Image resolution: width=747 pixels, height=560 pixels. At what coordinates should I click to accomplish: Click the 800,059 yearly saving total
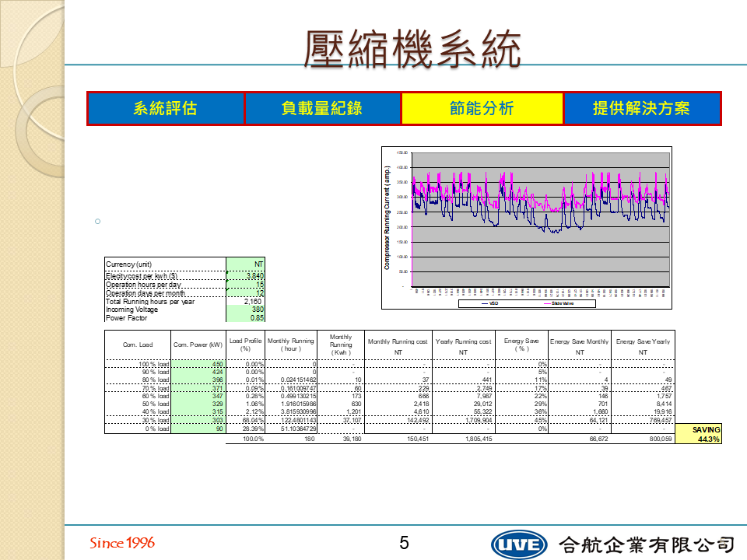pyautogui.click(x=661, y=439)
